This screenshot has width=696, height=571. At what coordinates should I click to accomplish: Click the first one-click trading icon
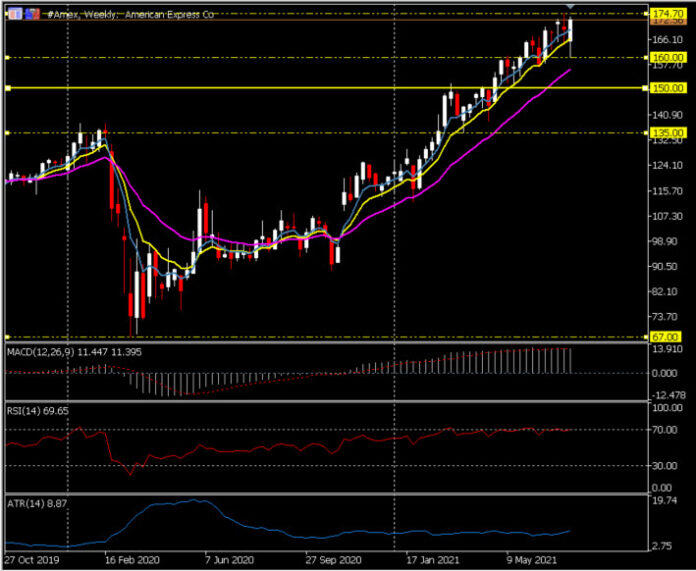[x=15, y=14]
